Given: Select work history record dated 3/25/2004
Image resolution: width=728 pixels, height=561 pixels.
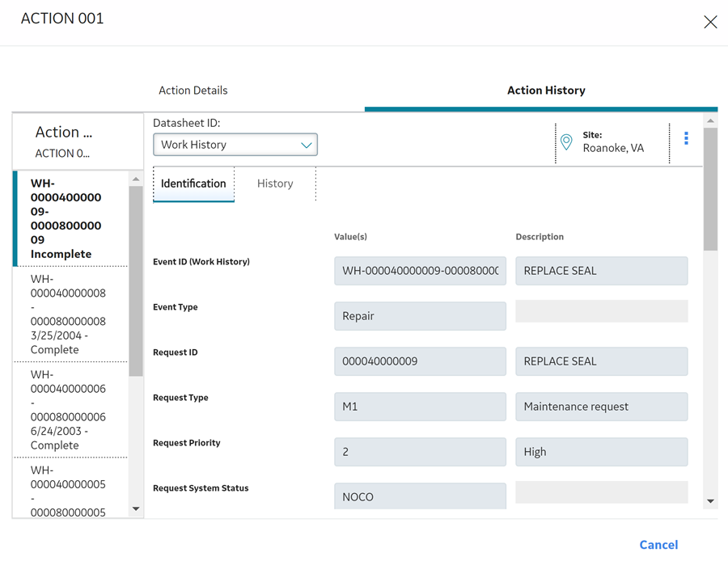Looking at the screenshot, I should 70,314.
